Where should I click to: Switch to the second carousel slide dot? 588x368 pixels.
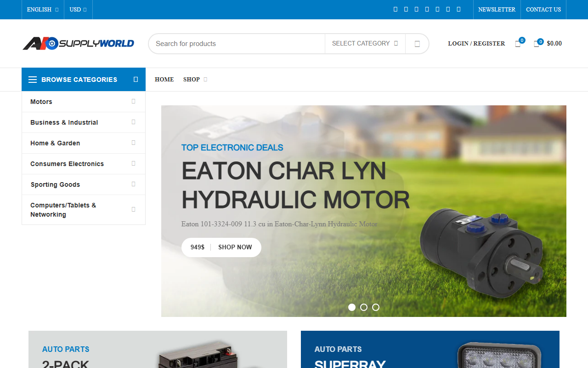[364, 307]
